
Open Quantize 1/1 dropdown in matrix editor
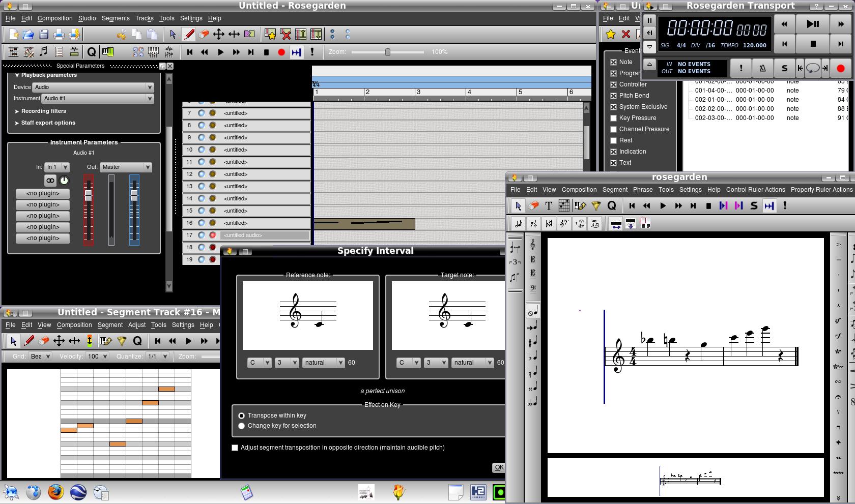(x=157, y=357)
